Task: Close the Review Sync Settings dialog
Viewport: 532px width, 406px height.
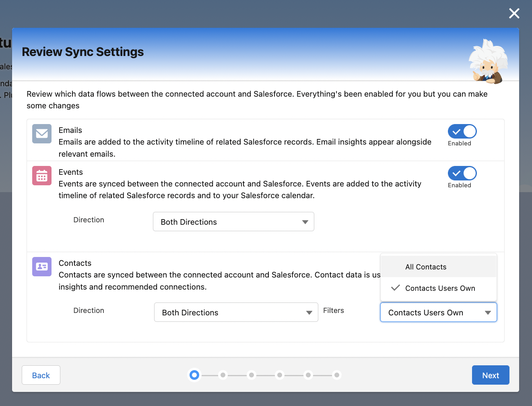Action: coord(514,13)
